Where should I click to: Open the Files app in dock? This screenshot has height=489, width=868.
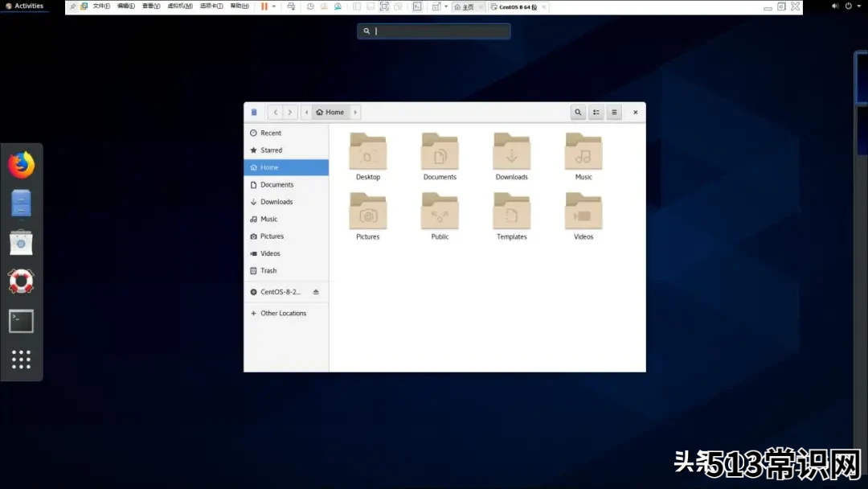click(21, 203)
